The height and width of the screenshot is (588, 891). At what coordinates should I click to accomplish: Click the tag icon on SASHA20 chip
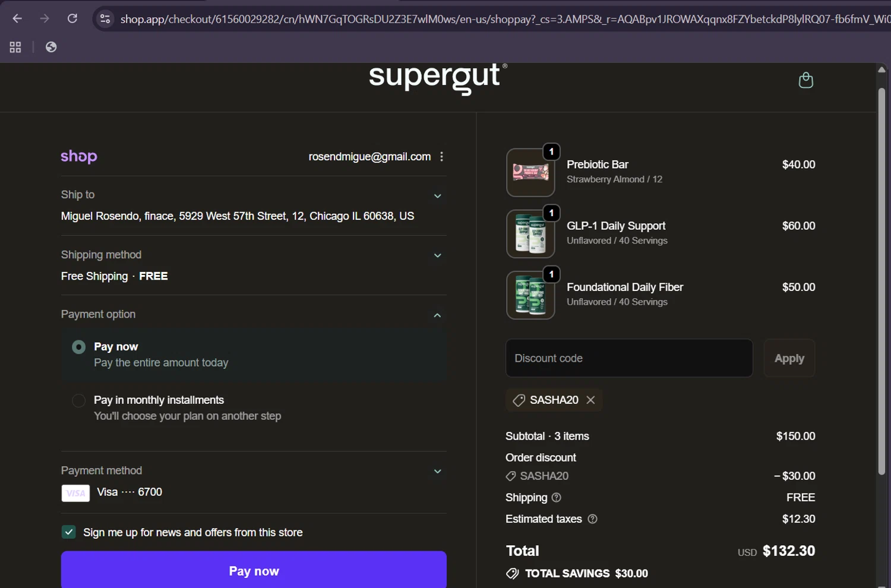click(519, 400)
